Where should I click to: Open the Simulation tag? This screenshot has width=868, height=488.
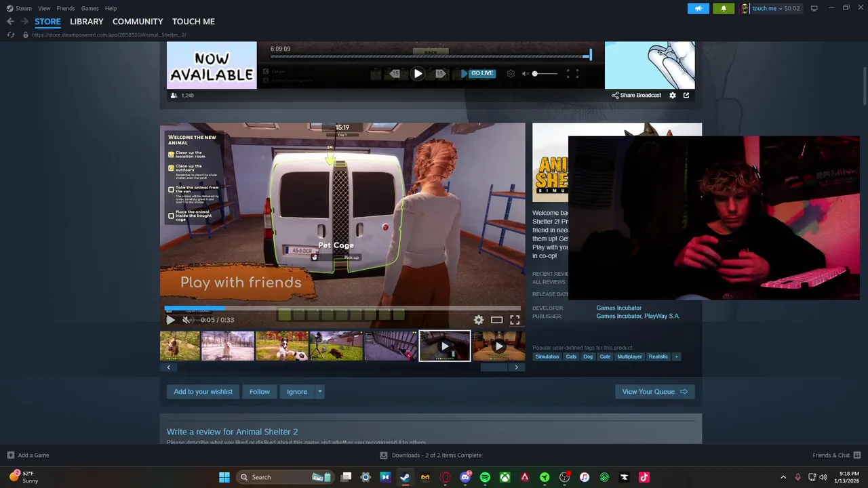(x=547, y=357)
